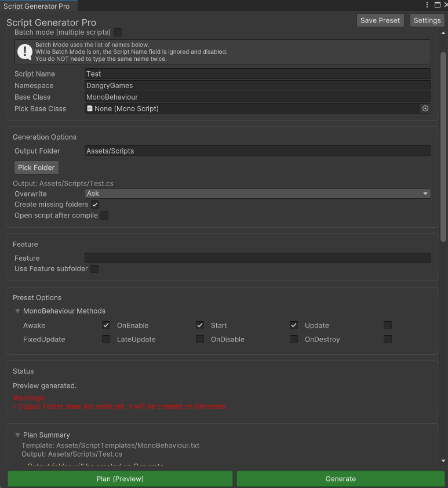Open the object picker for Pick Base Class

click(x=425, y=108)
